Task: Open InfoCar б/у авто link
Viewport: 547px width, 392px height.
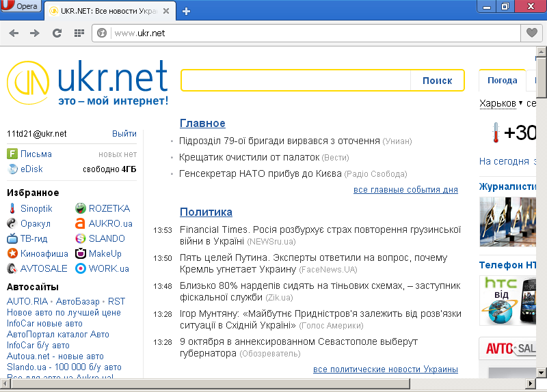Action: point(38,345)
